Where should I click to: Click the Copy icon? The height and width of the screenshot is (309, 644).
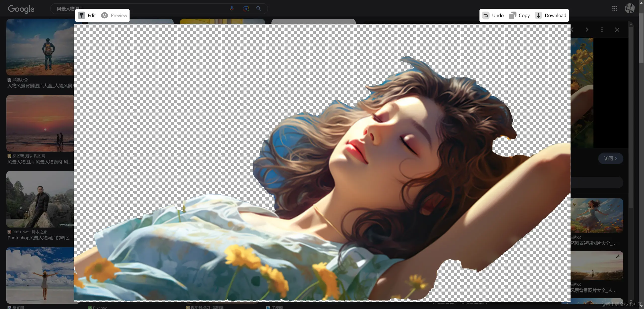[x=512, y=15]
